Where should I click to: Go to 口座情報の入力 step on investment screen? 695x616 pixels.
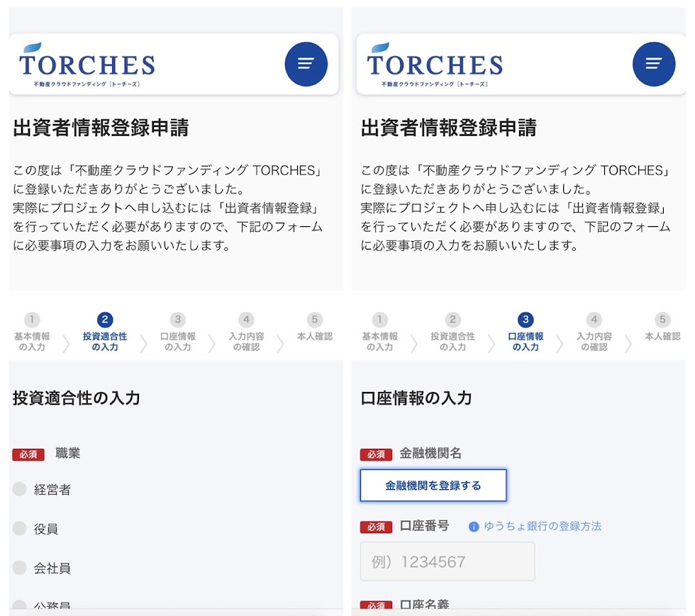tap(178, 332)
